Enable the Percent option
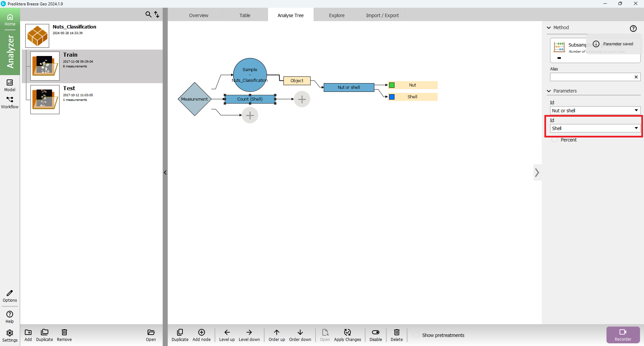The width and height of the screenshot is (644, 346). tap(555, 140)
